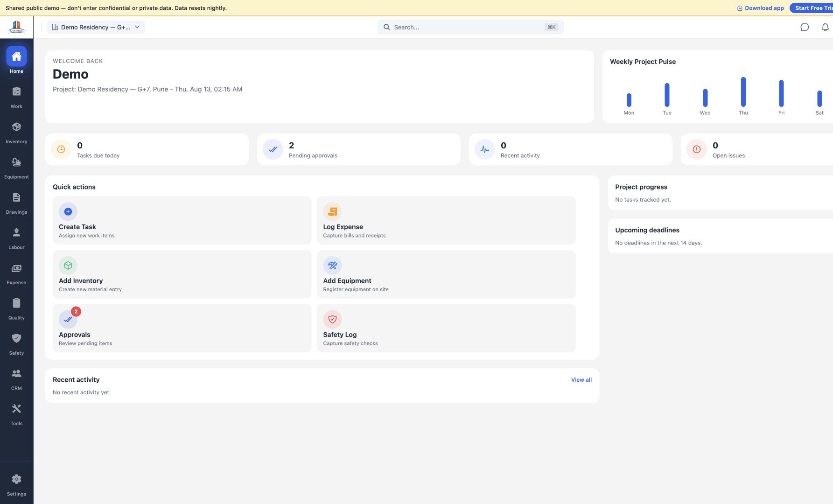Click the Download app link

(x=760, y=8)
